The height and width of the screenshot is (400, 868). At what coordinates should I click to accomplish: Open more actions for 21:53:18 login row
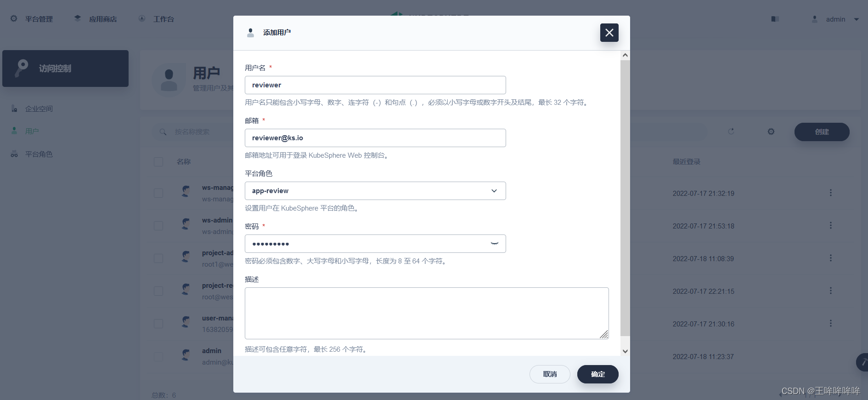pyautogui.click(x=830, y=225)
